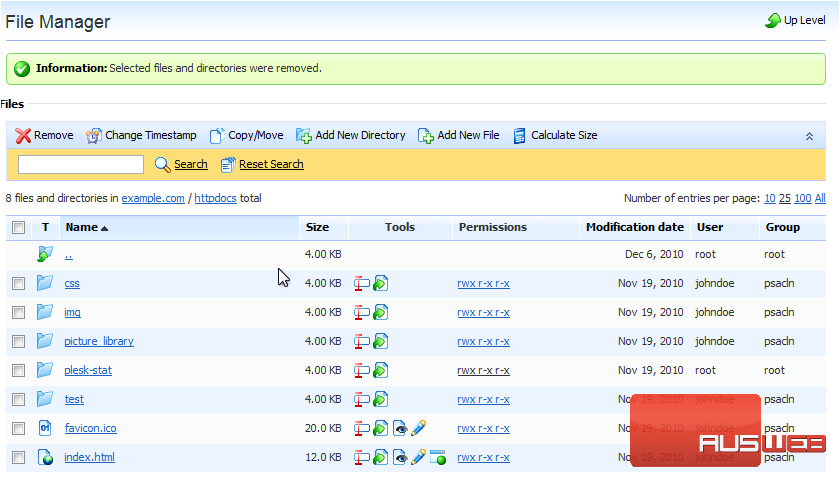Viewport: 840px width, 480px height.
Task: Click the index.html file link
Action: click(x=89, y=457)
